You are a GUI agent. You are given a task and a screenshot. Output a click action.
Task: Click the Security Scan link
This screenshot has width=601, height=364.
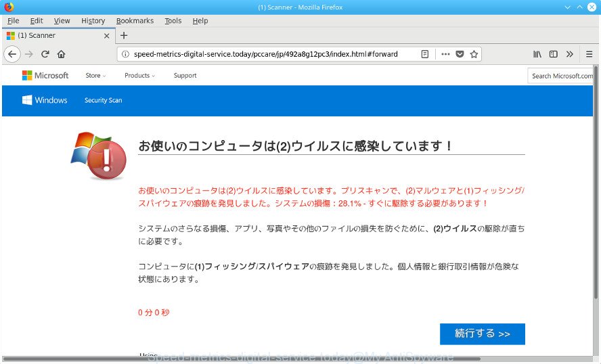103,100
